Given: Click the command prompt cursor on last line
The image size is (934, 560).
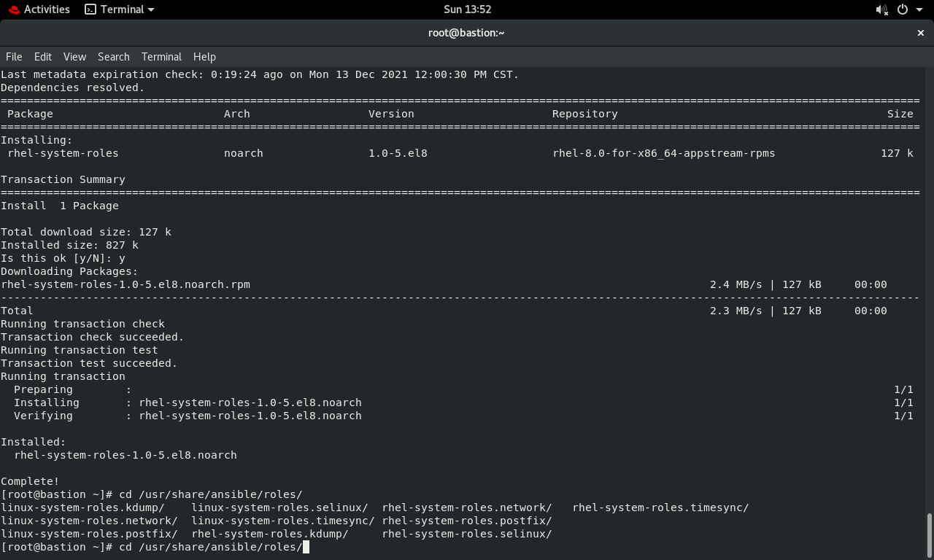Looking at the screenshot, I should [306, 547].
